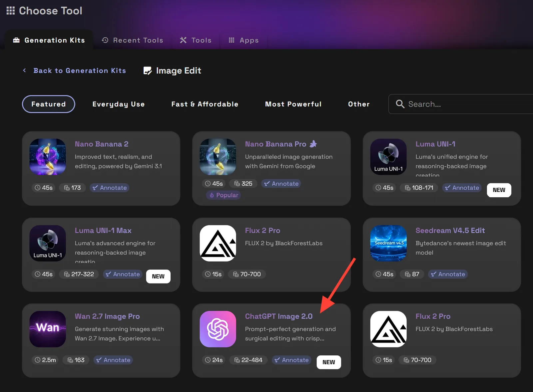533x392 pixels.
Task: Click the NEW badge on ChatGPT Image 2.0 card
Action: pyautogui.click(x=329, y=362)
